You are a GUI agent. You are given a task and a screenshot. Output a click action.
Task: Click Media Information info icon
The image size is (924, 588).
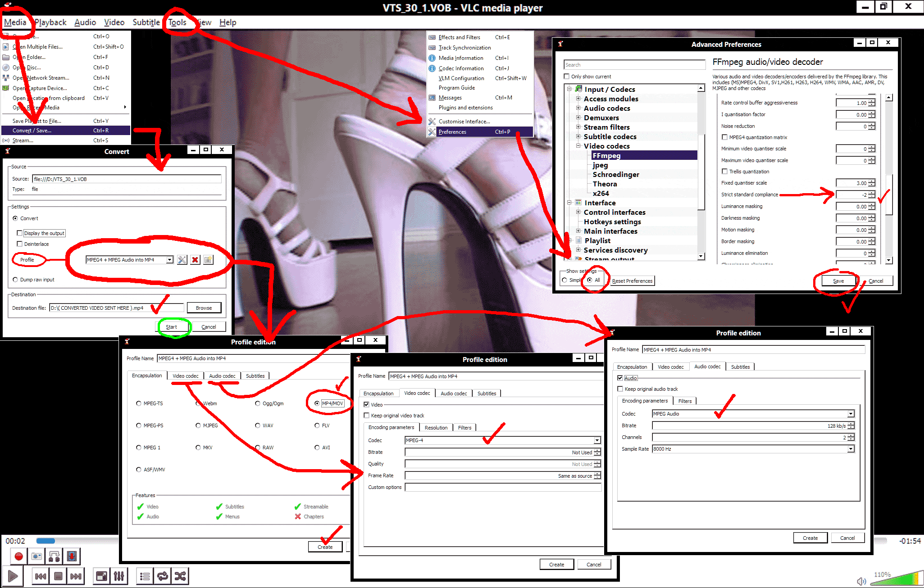coord(432,58)
